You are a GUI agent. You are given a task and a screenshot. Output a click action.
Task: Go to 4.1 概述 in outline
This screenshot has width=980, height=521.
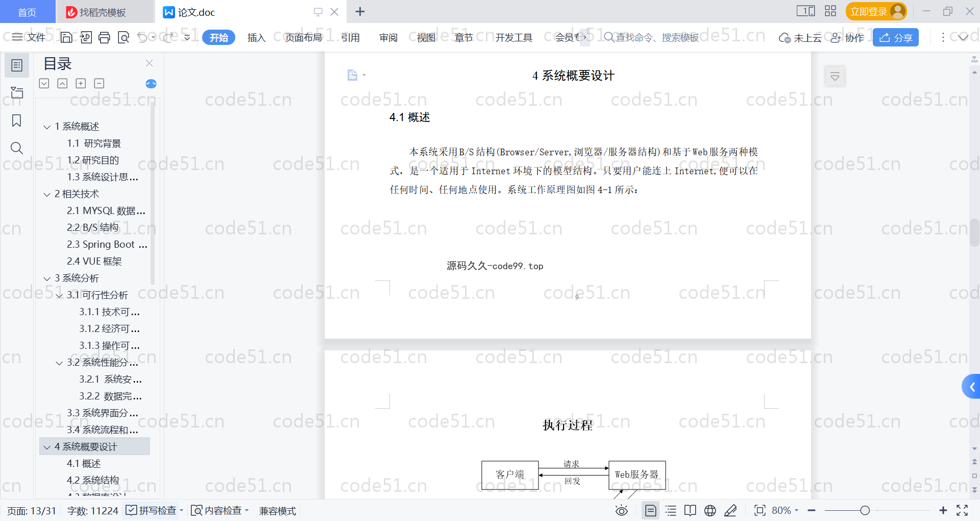84,464
